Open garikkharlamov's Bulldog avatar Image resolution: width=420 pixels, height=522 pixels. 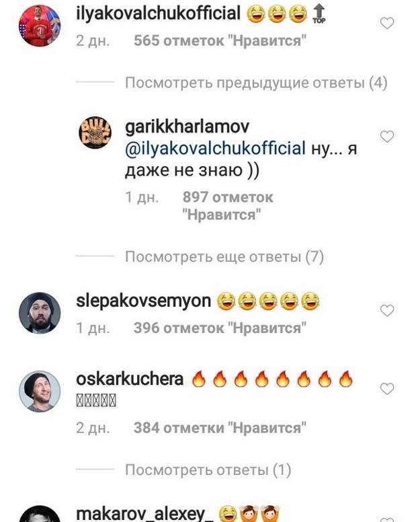[x=95, y=132]
